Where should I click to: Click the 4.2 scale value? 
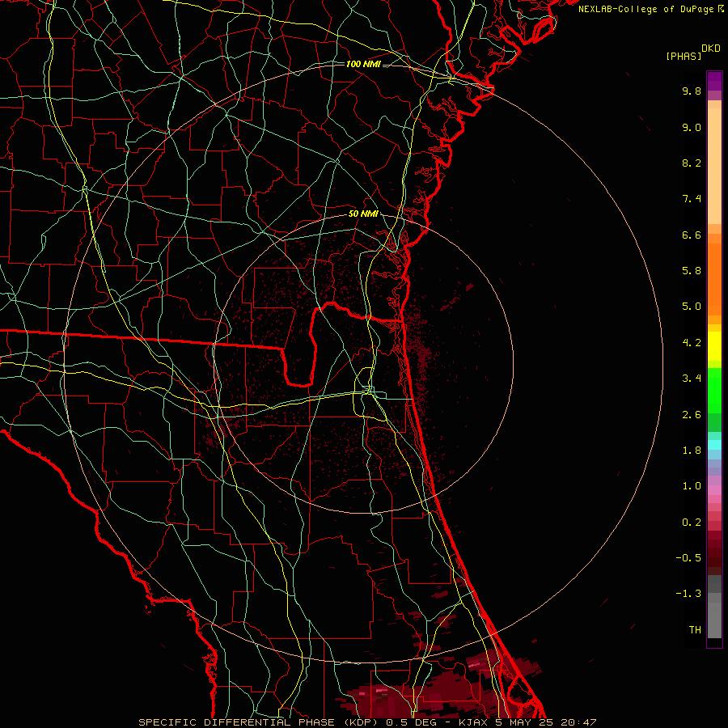click(692, 343)
